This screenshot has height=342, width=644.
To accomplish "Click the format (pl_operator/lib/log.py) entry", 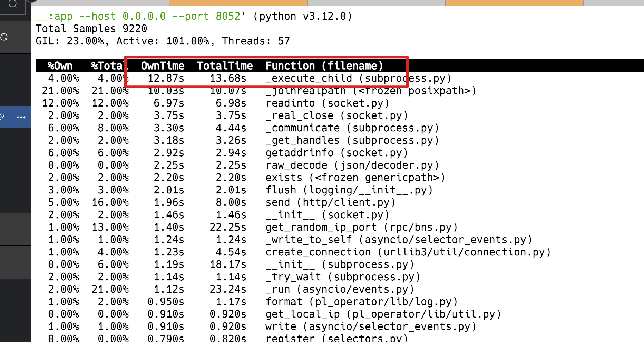I will coord(361,302).
